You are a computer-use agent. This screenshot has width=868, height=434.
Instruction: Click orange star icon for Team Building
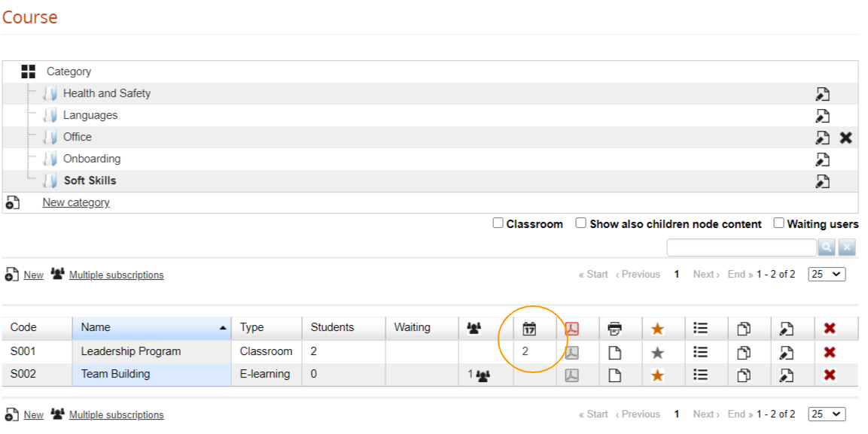pos(657,375)
